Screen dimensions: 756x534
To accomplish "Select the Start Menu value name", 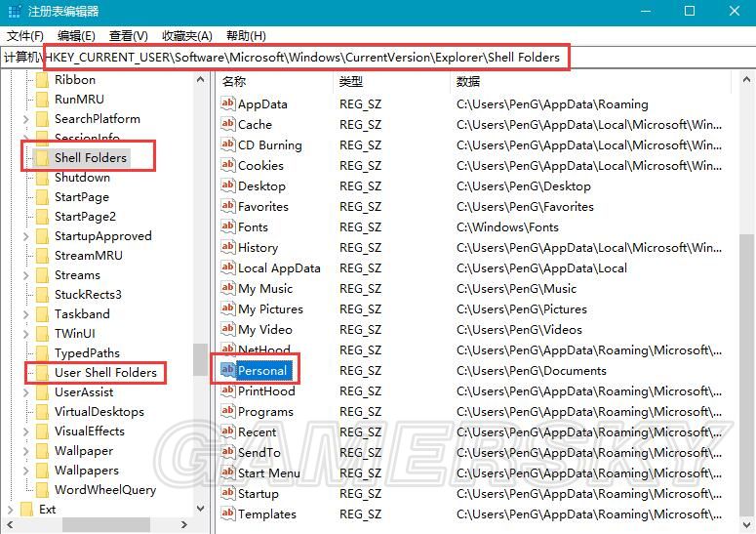I will pyautogui.click(x=269, y=473).
